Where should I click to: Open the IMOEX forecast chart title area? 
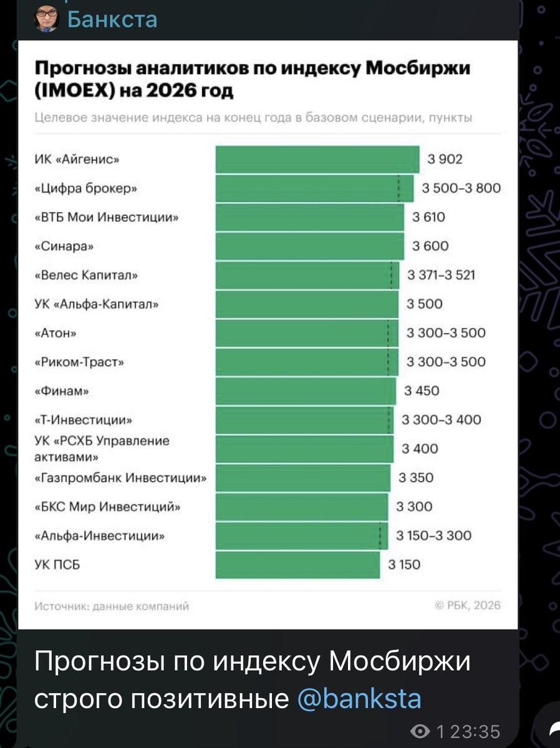(x=251, y=79)
